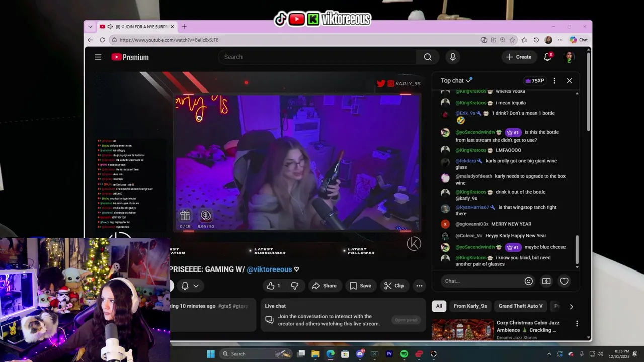This screenshot has width=644, height=362.
Task: Open the @viktoreeous mention in title
Action: click(269, 269)
